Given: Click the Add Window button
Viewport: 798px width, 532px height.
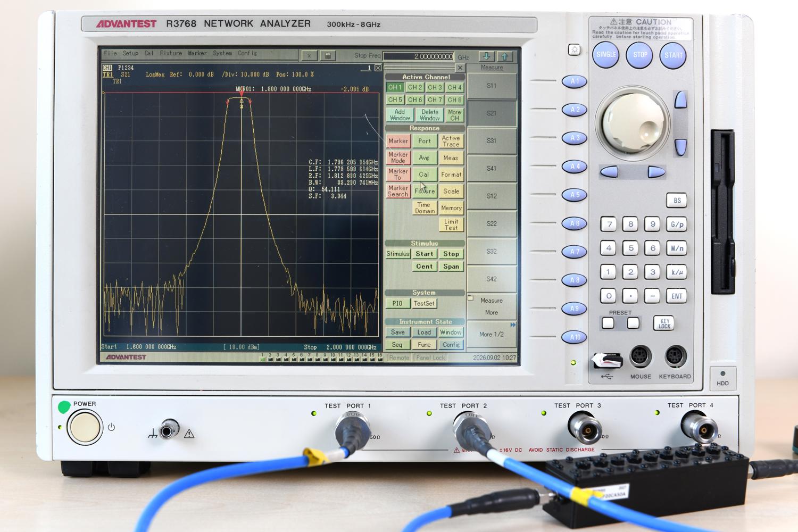Looking at the screenshot, I should tap(400, 115).
